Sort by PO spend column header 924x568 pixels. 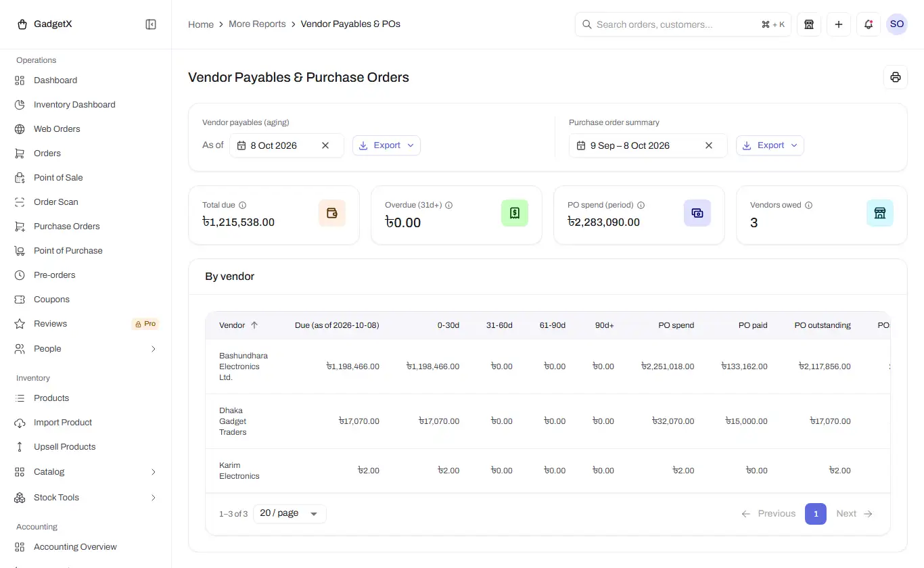click(x=676, y=325)
